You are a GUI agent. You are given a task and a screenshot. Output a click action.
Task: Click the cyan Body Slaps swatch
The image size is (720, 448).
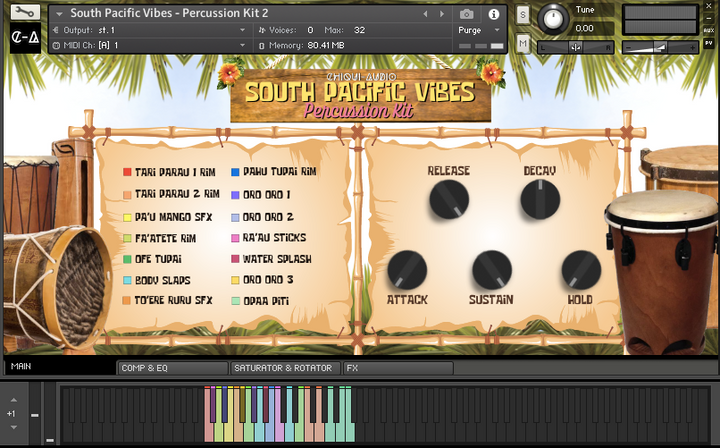127,280
